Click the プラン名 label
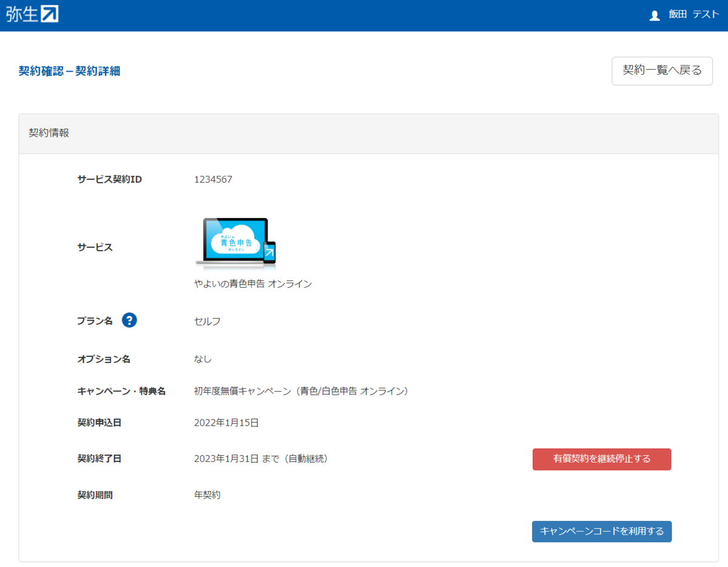This screenshot has width=728, height=567. click(x=95, y=321)
